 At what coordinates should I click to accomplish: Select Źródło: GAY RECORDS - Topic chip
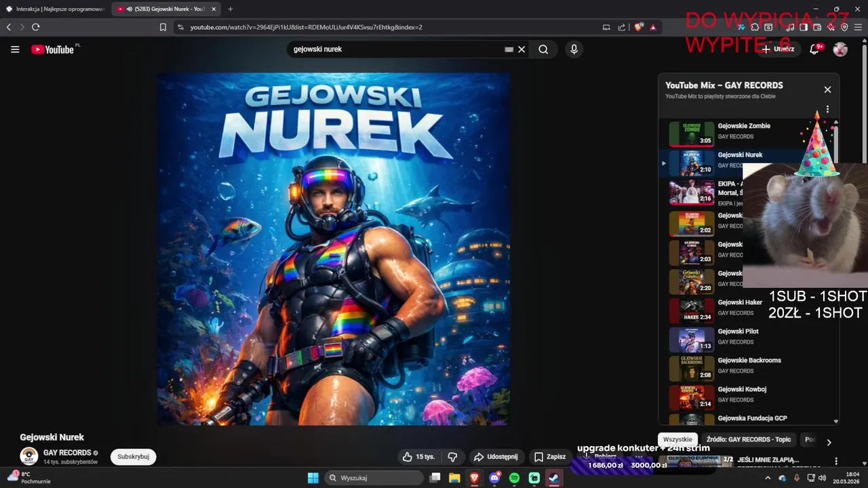tap(749, 439)
